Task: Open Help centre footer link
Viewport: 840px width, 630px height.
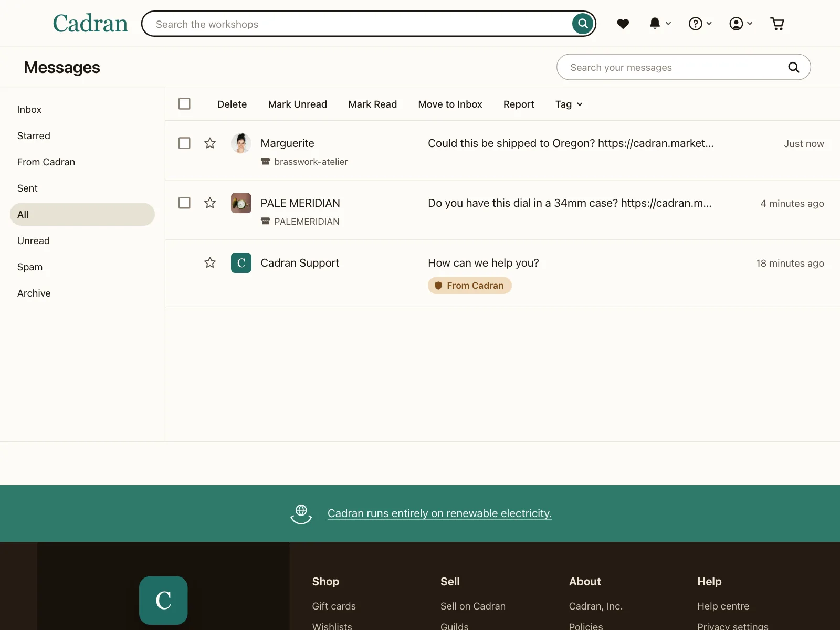Action: 723,606
